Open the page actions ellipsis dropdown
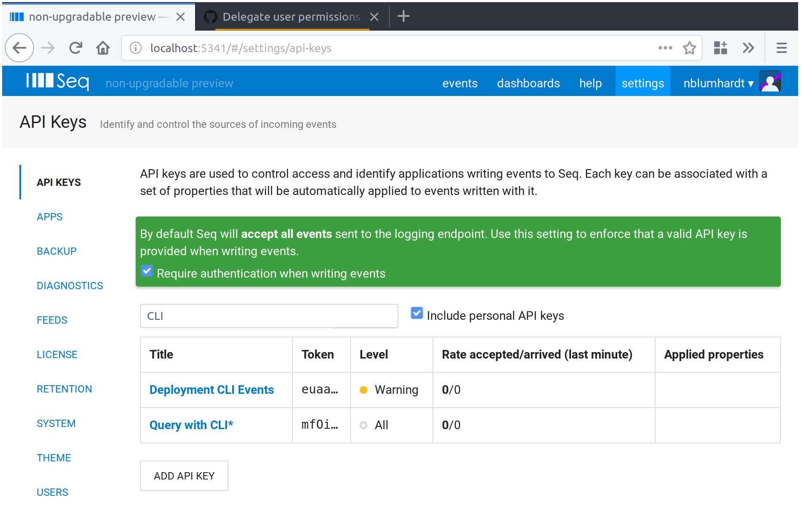The height and width of the screenshot is (532, 802). tap(665, 48)
